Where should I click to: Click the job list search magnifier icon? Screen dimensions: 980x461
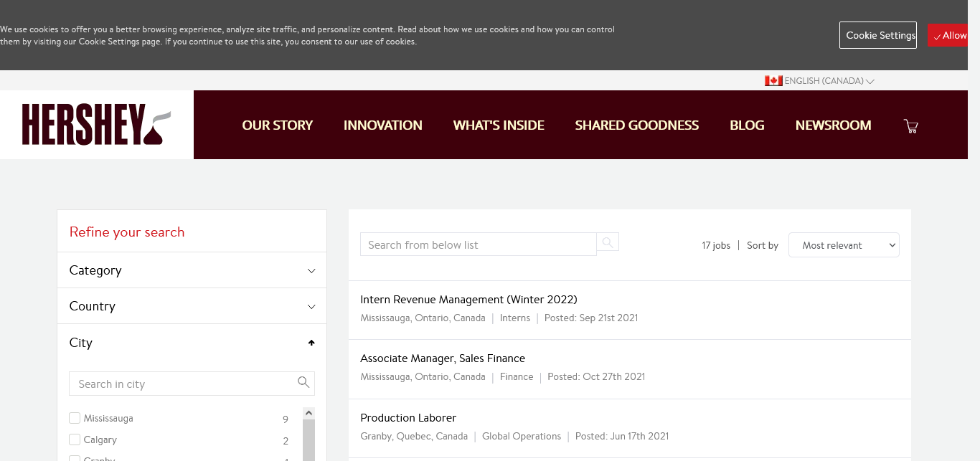tap(608, 242)
